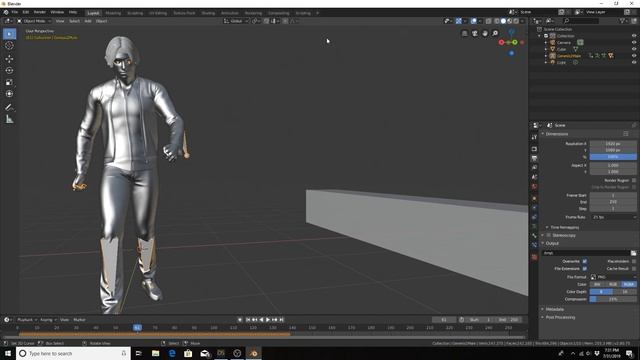Open the Render properties tab icon
This screenshot has height=360, width=640.
point(534,149)
